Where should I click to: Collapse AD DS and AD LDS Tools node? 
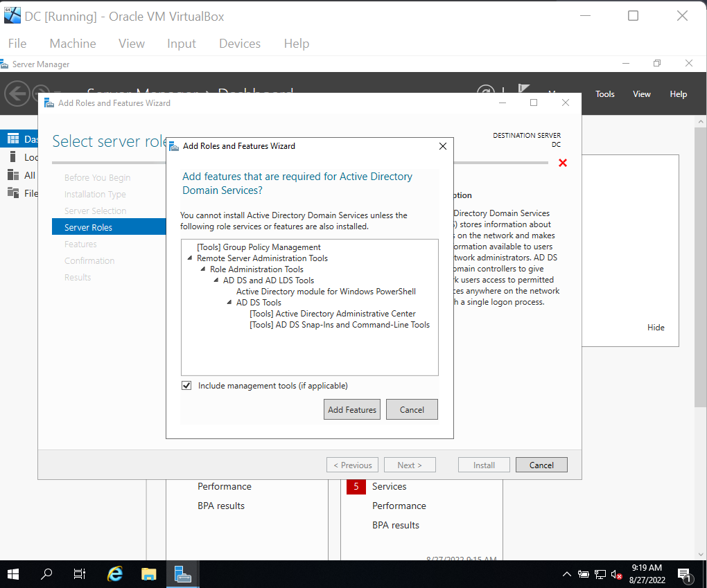tap(216, 280)
